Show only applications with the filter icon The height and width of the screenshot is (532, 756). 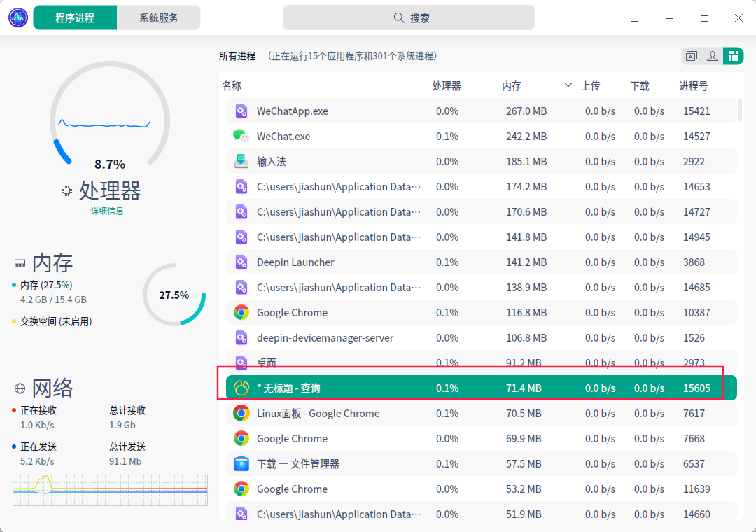(692, 57)
